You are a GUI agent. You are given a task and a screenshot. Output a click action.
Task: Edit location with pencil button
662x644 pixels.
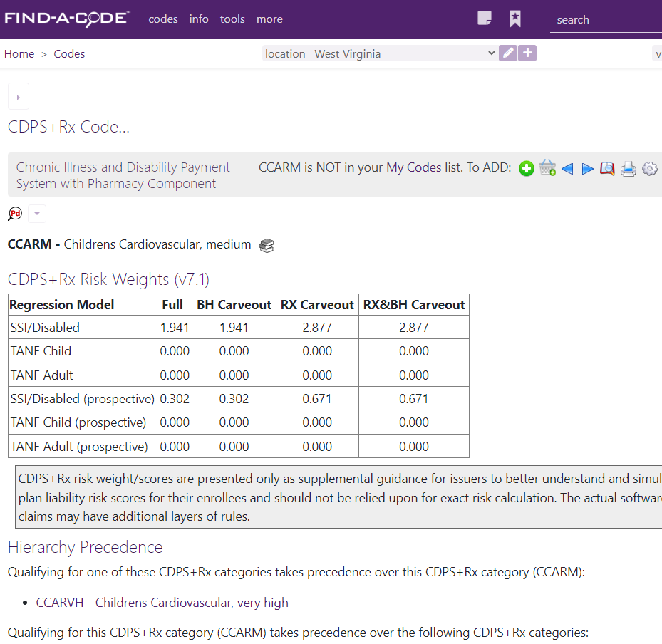[508, 53]
